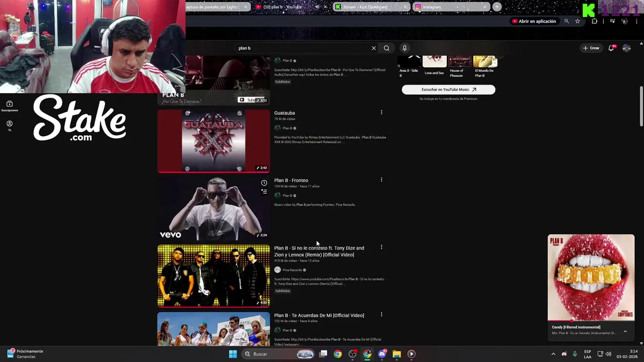Open the Area X - Side B album
The height and width of the screenshot is (362, 644).
click(x=409, y=66)
